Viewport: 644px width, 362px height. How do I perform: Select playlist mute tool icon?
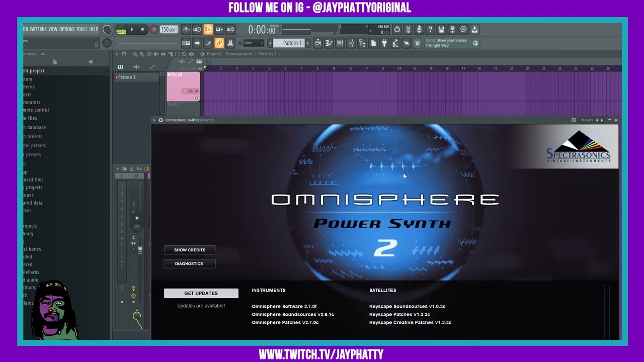[156, 54]
